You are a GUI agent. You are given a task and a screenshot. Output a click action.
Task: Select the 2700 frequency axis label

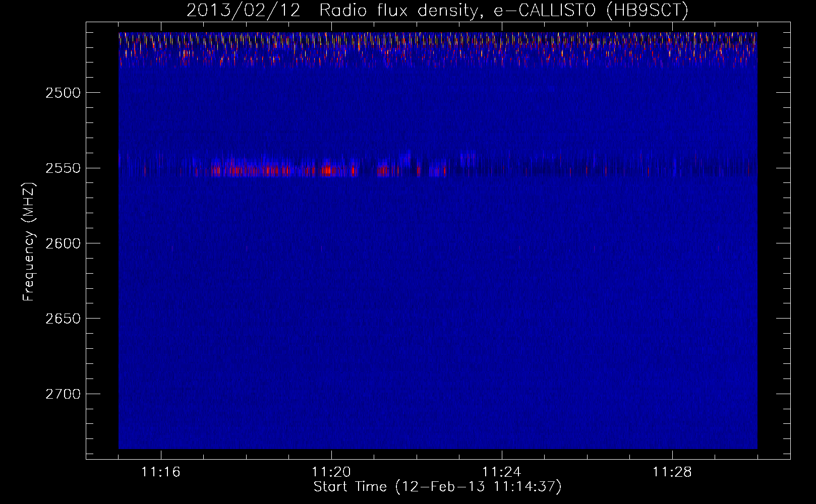tap(63, 394)
